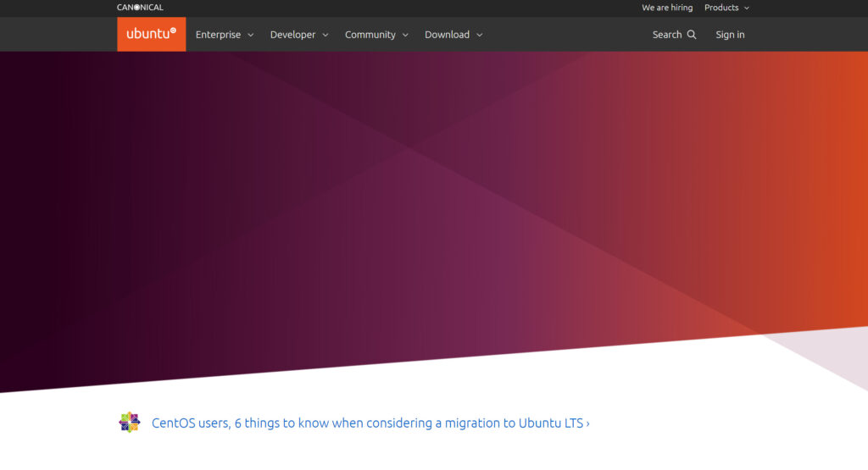The width and height of the screenshot is (868, 470).
Task: Open the Enterprise menu label
Action: (x=218, y=35)
